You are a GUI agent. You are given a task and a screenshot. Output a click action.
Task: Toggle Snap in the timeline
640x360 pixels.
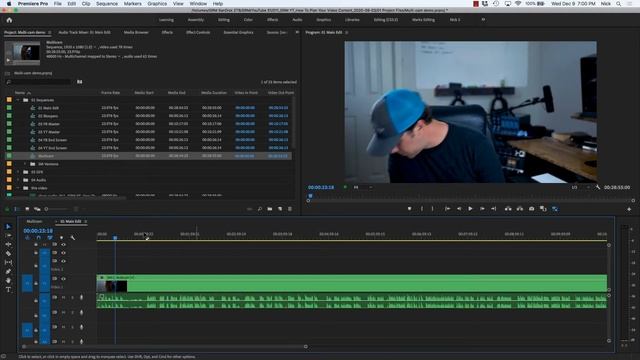coord(39,238)
